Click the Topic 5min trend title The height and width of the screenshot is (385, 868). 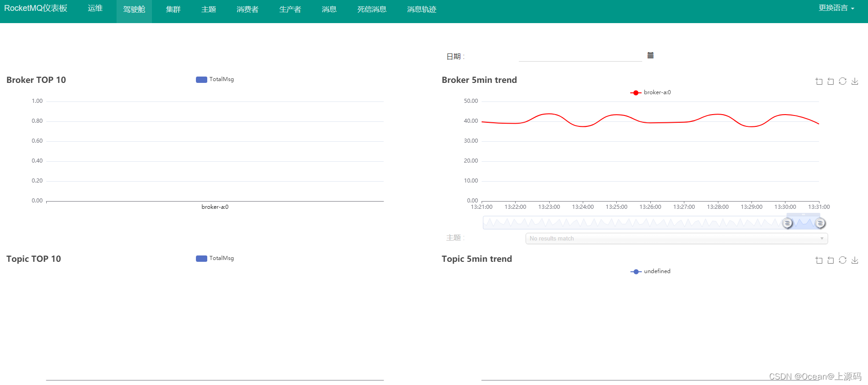coord(477,259)
